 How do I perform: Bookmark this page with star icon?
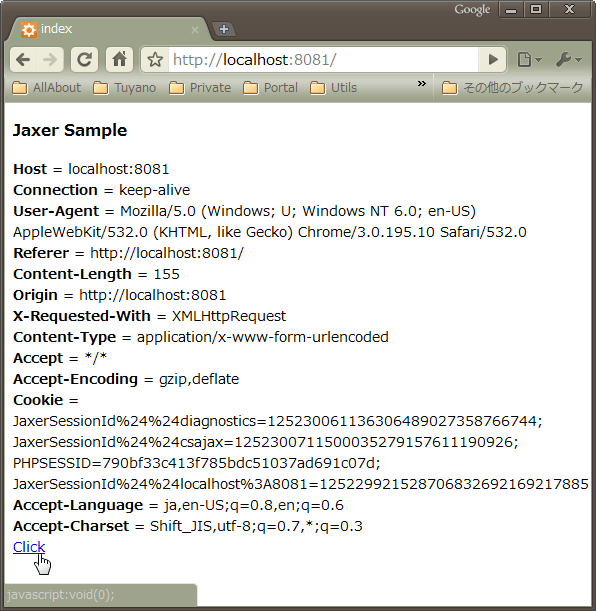[x=155, y=60]
